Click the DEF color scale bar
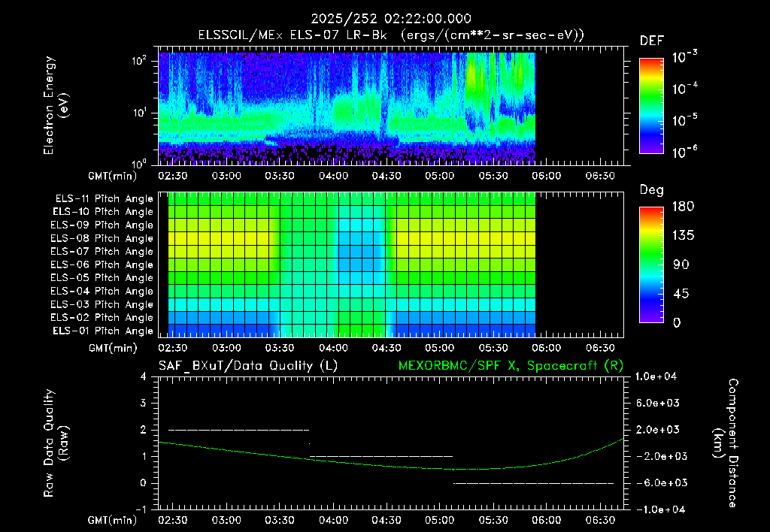The image size is (770, 532). click(651, 105)
